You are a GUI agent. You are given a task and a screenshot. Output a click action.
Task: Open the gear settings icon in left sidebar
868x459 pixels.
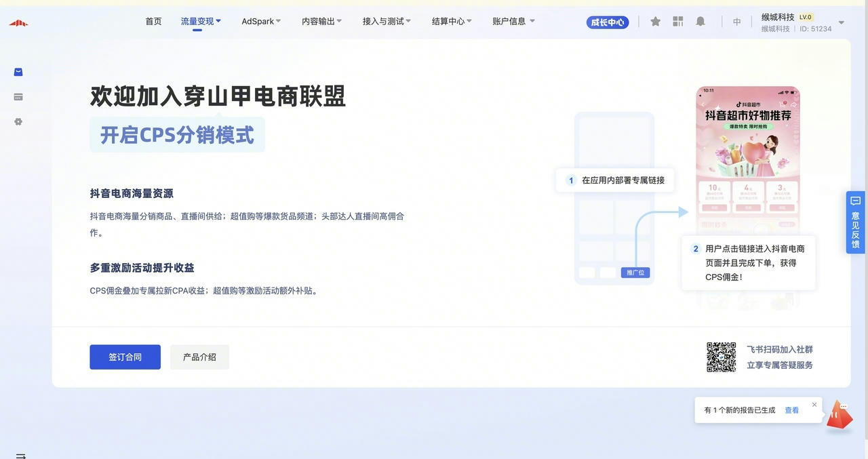[x=18, y=122]
